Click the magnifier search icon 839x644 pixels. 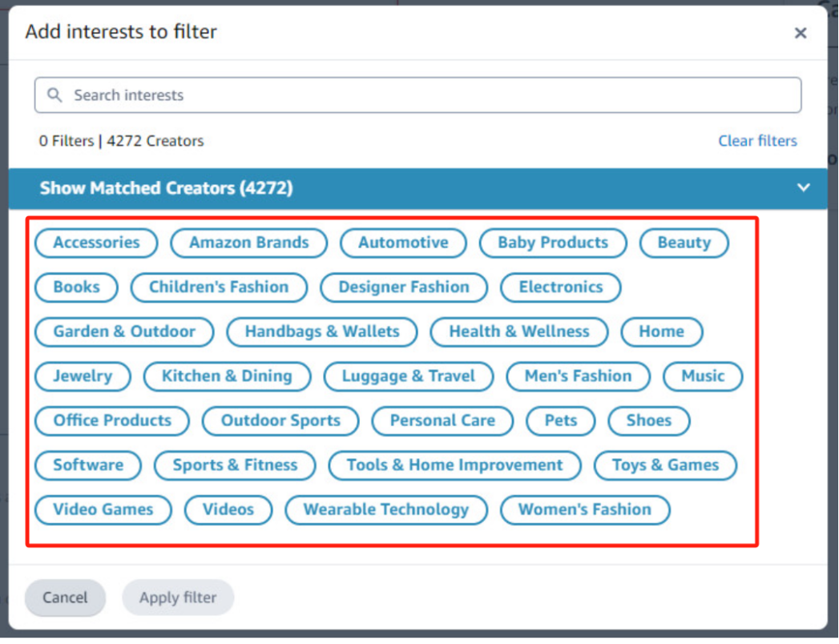click(54, 95)
